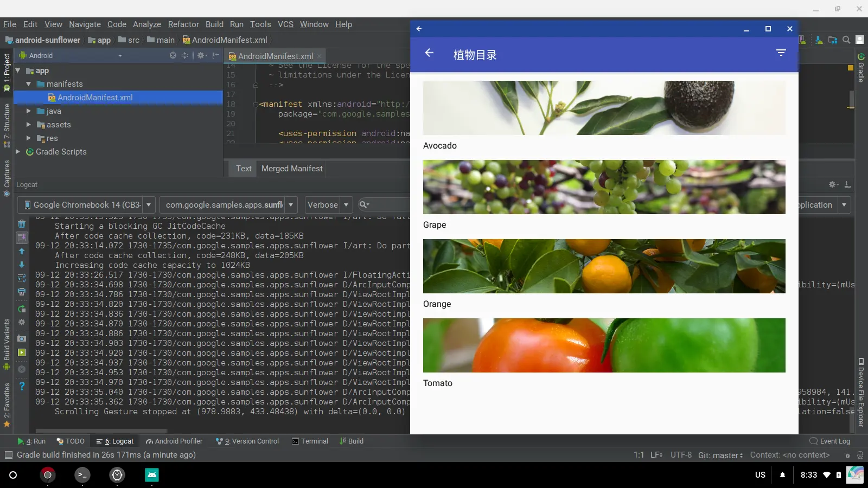The height and width of the screenshot is (488, 868).
Task: Click the scroll to end logcat icon
Action: [22, 237]
